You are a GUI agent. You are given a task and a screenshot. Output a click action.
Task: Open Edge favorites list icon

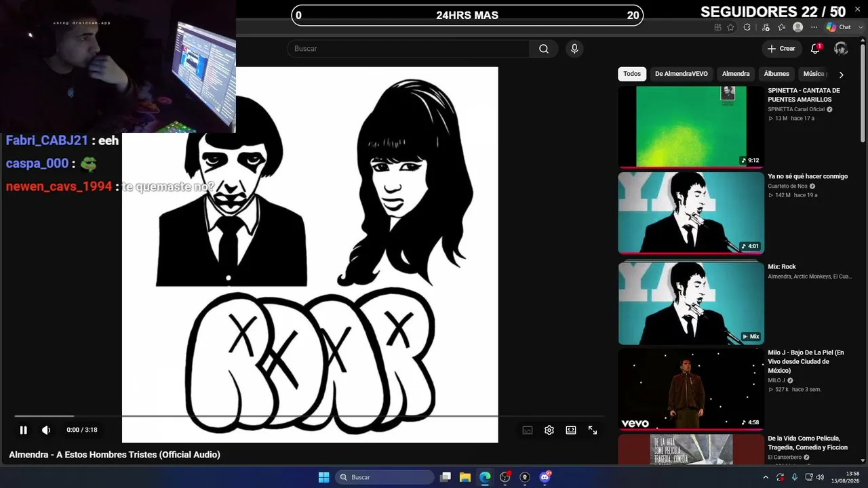click(x=781, y=27)
